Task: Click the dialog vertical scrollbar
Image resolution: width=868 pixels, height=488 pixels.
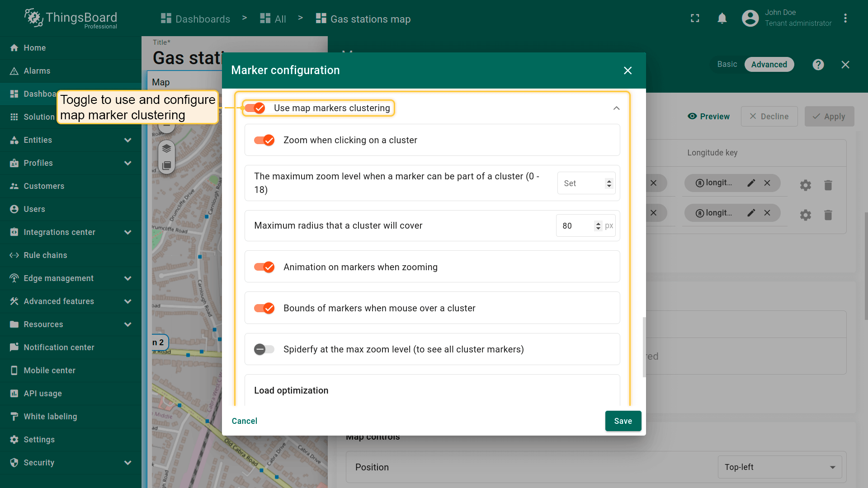Action: (x=644, y=347)
